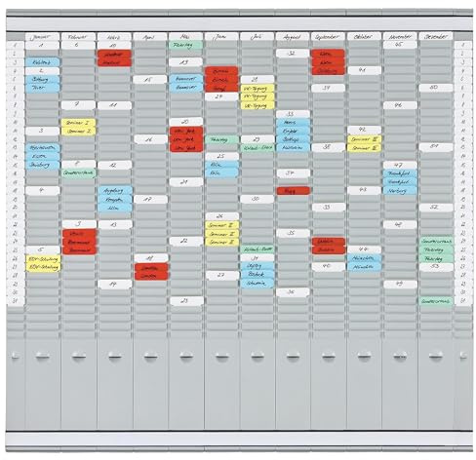This screenshot has width=476, height=460.
Task: Pick the blue Rostock card in Juli
Action: [x=258, y=275]
